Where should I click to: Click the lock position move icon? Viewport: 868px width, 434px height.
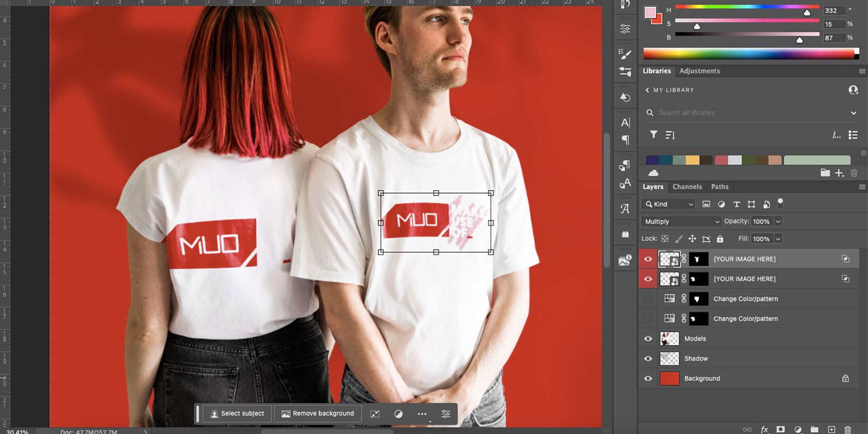[x=692, y=239]
